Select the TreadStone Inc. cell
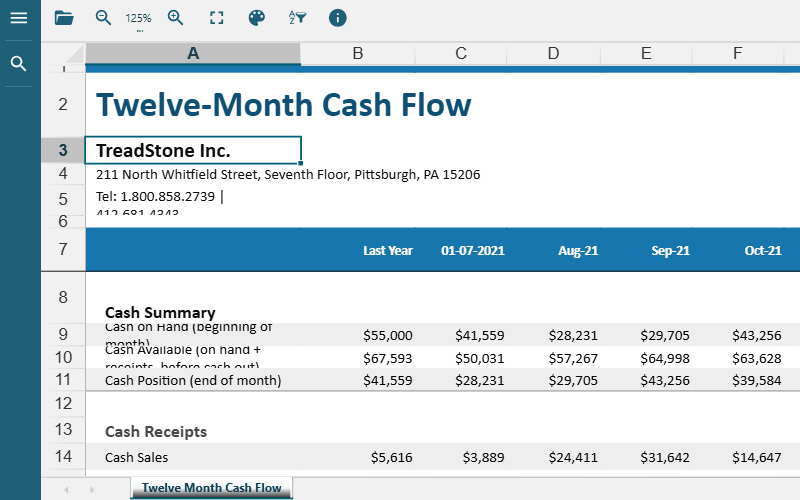Image resolution: width=800 pixels, height=500 pixels. coord(193,151)
